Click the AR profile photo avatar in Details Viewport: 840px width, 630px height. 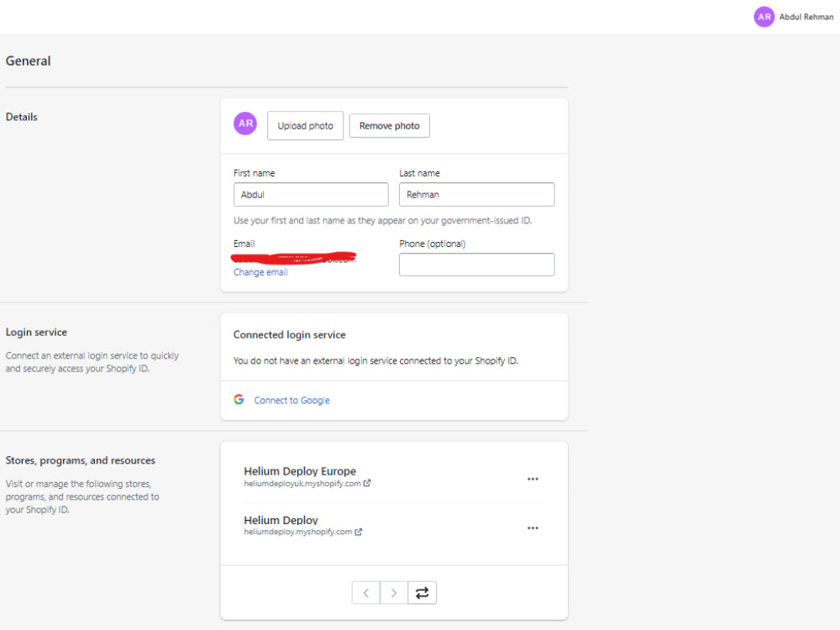pos(245,123)
